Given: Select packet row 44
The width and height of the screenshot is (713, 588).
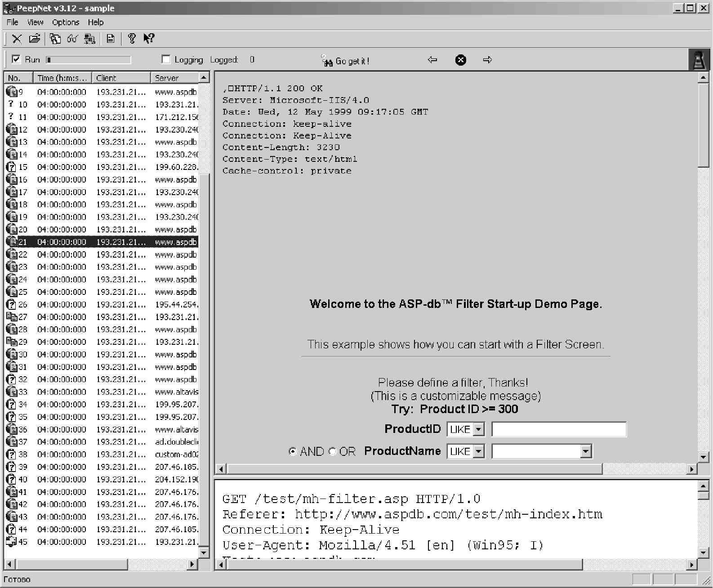Looking at the screenshot, I should pos(102,530).
